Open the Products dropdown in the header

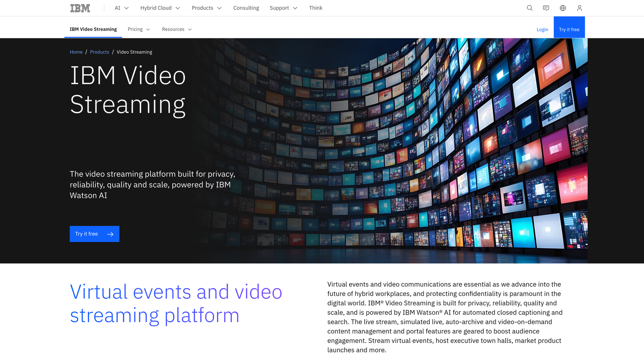coord(206,8)
